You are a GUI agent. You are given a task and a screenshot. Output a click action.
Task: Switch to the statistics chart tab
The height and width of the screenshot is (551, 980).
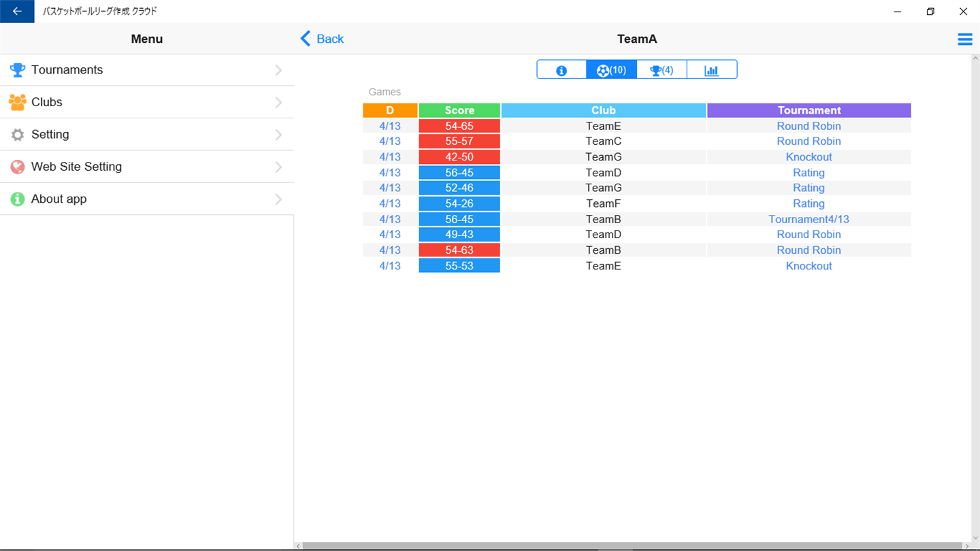pos(712,70)
